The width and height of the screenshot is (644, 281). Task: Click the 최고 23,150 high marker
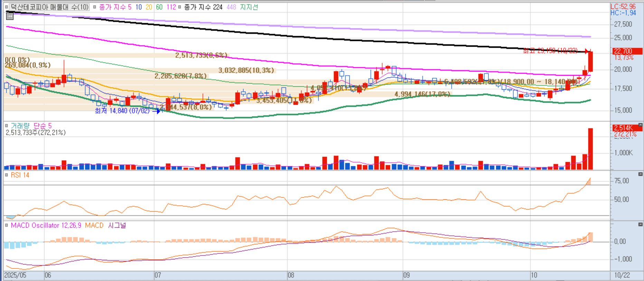[x=550, y=51]
